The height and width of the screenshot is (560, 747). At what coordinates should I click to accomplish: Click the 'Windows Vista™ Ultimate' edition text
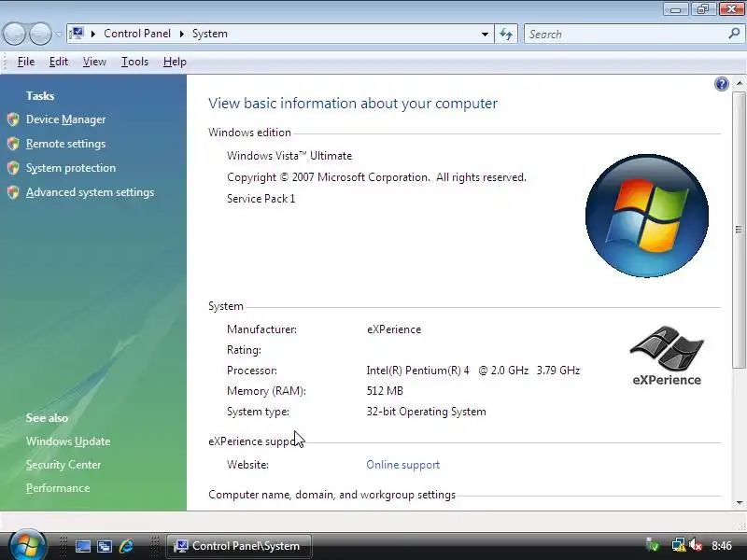tap(289, 156)
